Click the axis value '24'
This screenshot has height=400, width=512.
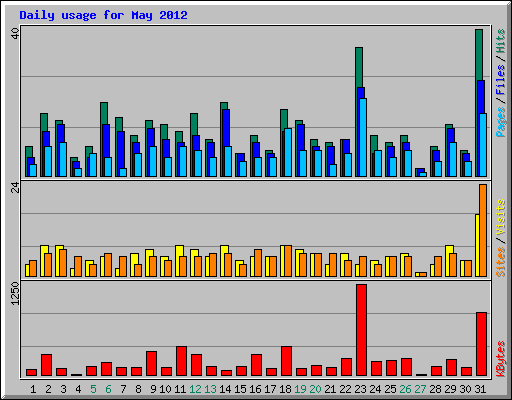15,188
